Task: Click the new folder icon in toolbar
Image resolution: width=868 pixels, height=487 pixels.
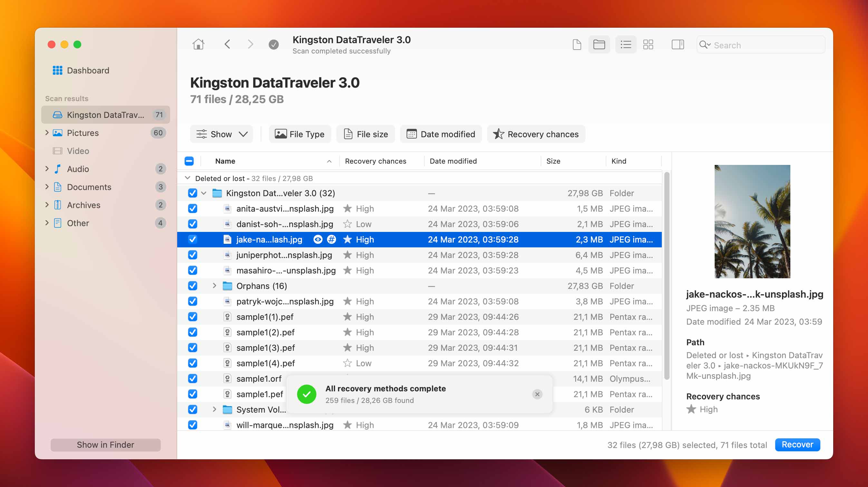Action: pyautogui.click(x=599, y=45)
